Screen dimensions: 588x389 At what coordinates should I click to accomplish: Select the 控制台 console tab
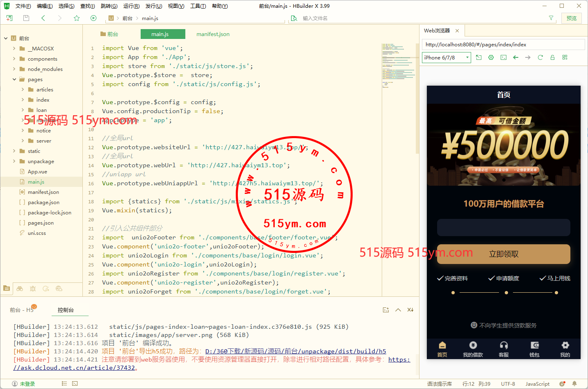tap(66, 310)
